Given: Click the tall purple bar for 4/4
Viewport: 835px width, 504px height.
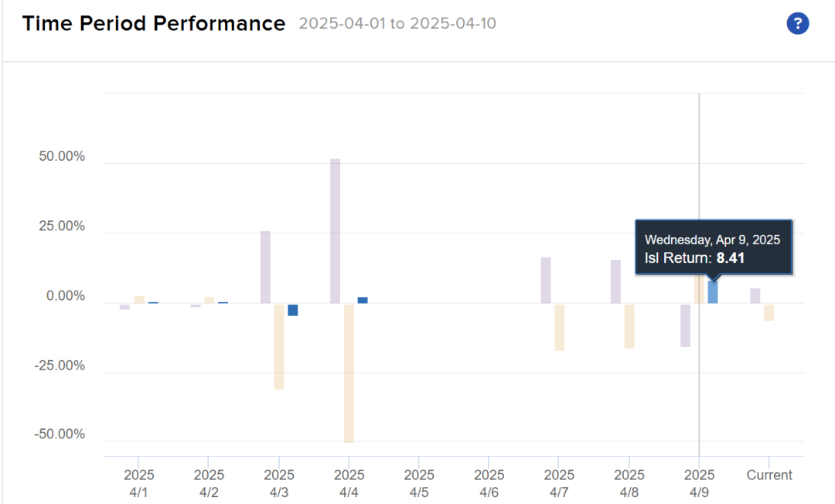Looking at the screenshot, I should pos(335,230).
